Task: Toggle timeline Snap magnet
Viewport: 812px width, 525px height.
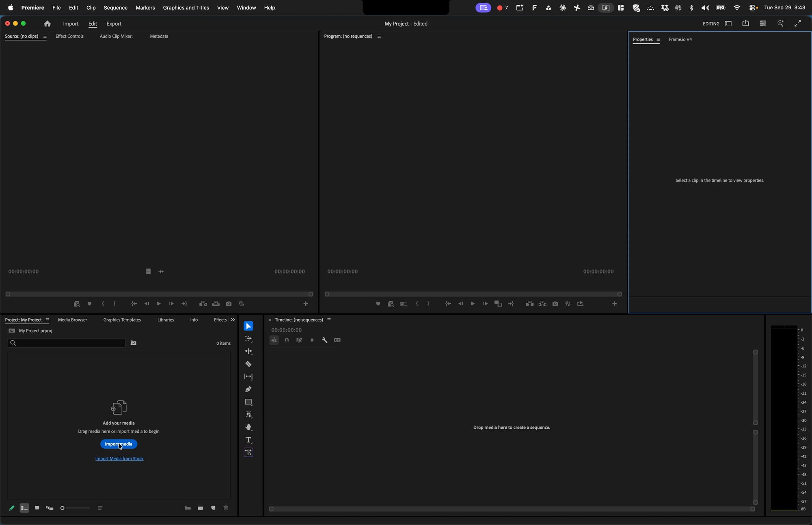Action: [287, 340]
